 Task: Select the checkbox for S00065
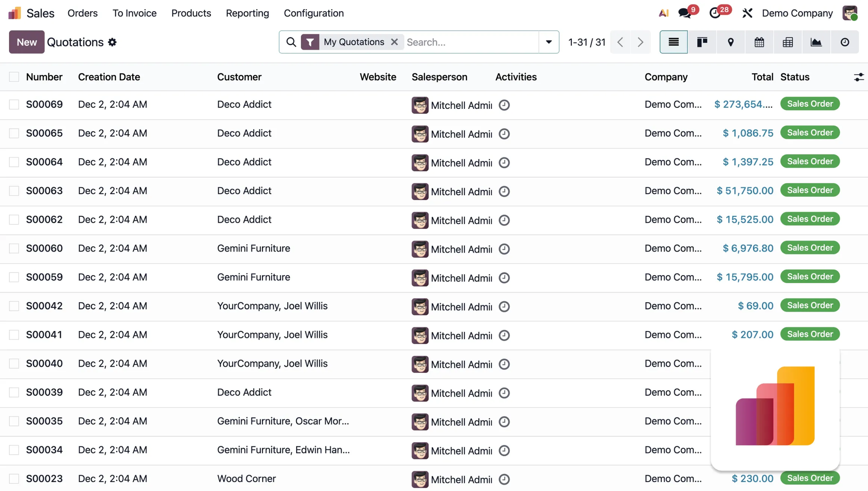click(x=14, y=133)
